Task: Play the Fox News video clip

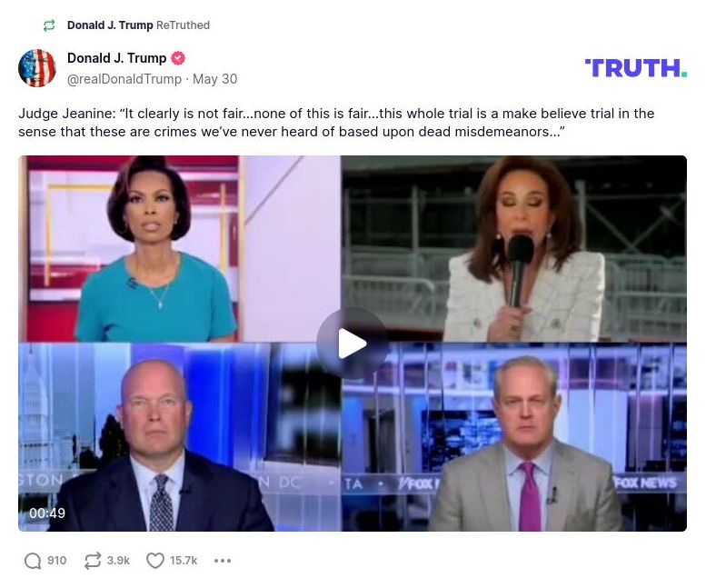Action: pos(353,343)
